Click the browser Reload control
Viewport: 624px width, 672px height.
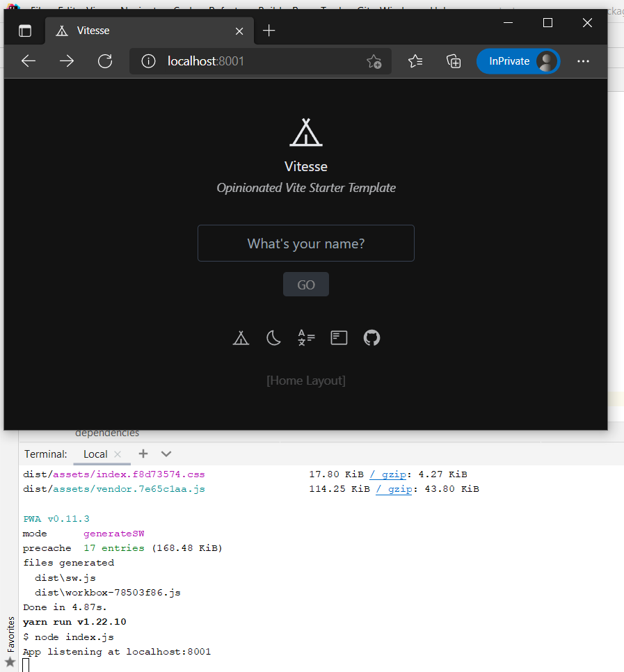tap(105, 61)
